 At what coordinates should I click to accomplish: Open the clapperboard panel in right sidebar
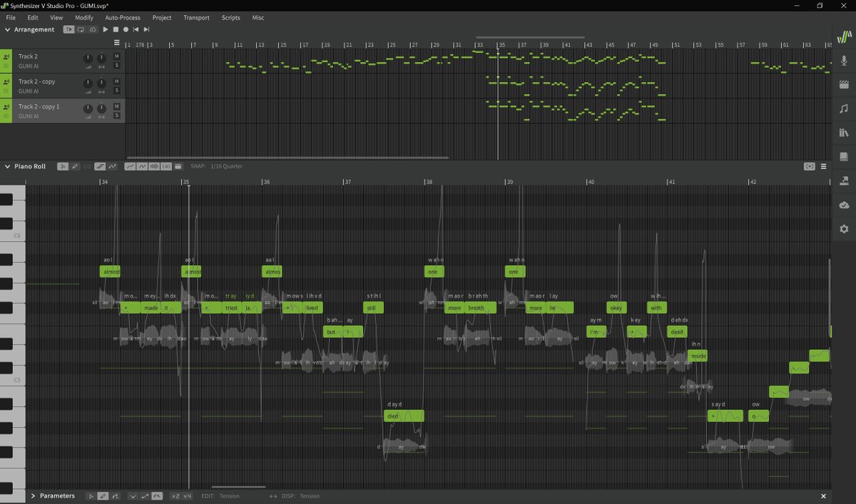844,84
